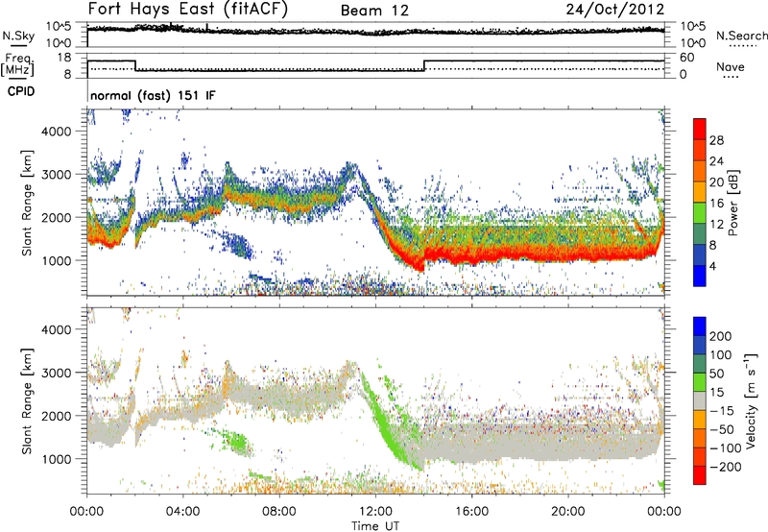Click the 'Slant Range [km]' label of power panel
This screenshot has width=768, height=532.
[27, 203]
